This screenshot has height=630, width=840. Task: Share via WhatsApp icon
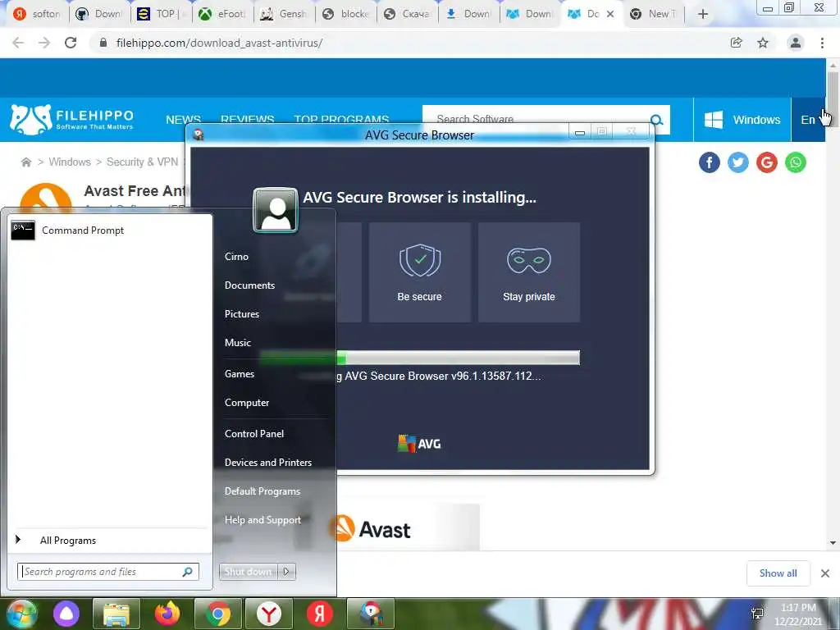click(x=796, y=162)
